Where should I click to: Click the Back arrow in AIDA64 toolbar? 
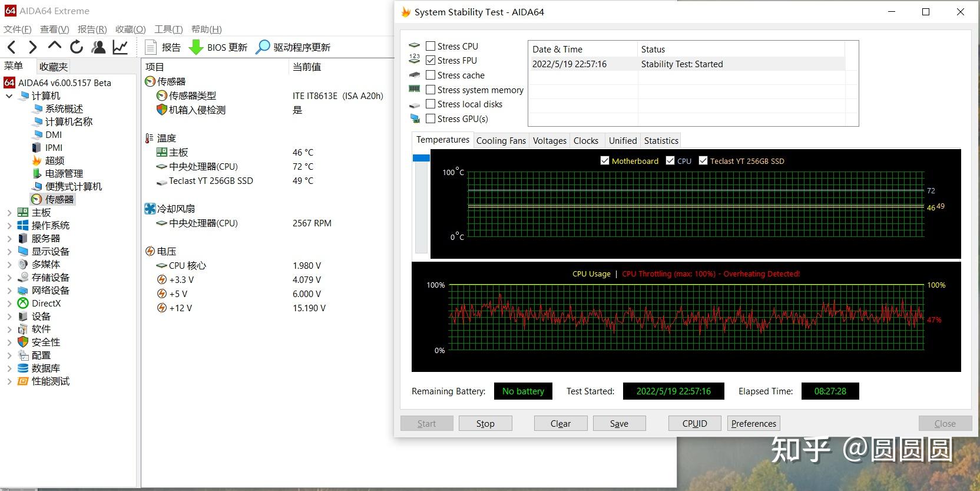[12, 47]
